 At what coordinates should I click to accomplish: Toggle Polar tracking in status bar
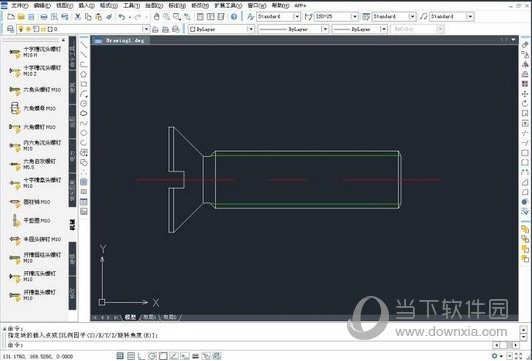coord(152,356)
